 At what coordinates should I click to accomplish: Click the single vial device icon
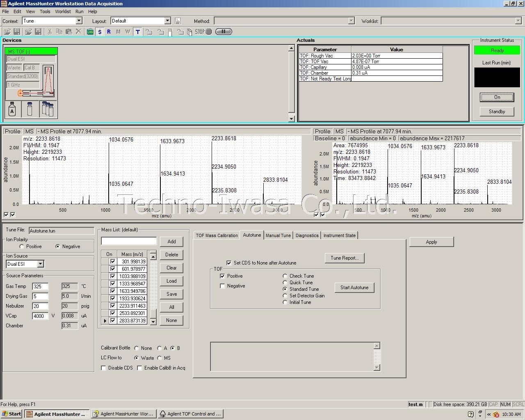click(30, 109)
